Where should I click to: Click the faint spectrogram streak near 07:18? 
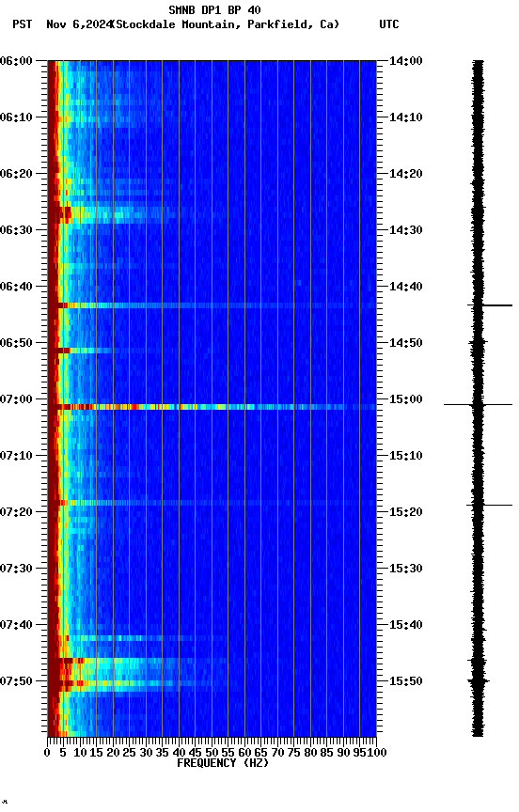(x=212, y=503)
